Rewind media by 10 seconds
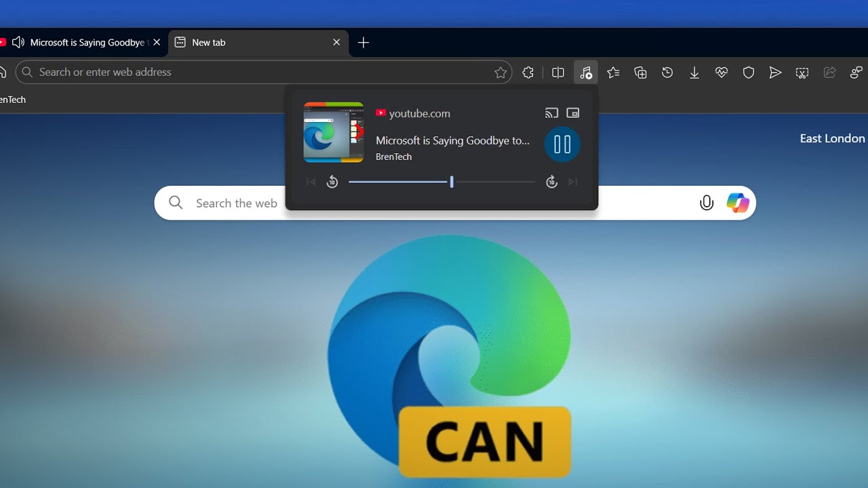This screenshot has height=488, width=868. coord(332,182)
